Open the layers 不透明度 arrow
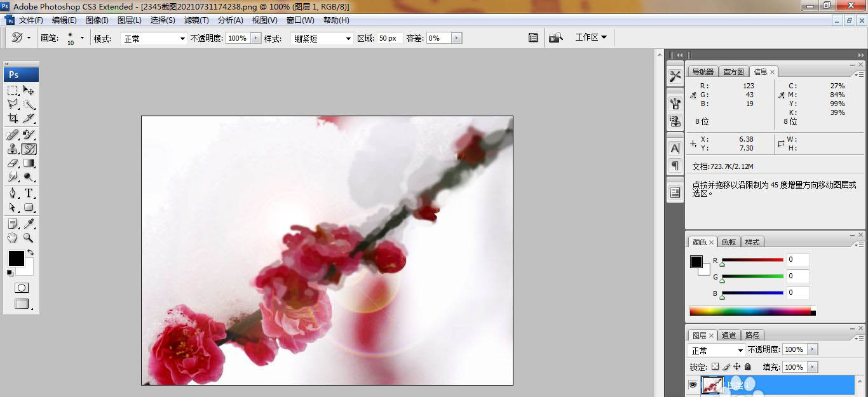The height and width of the screenshot is (397, 868). pos(813,349)
